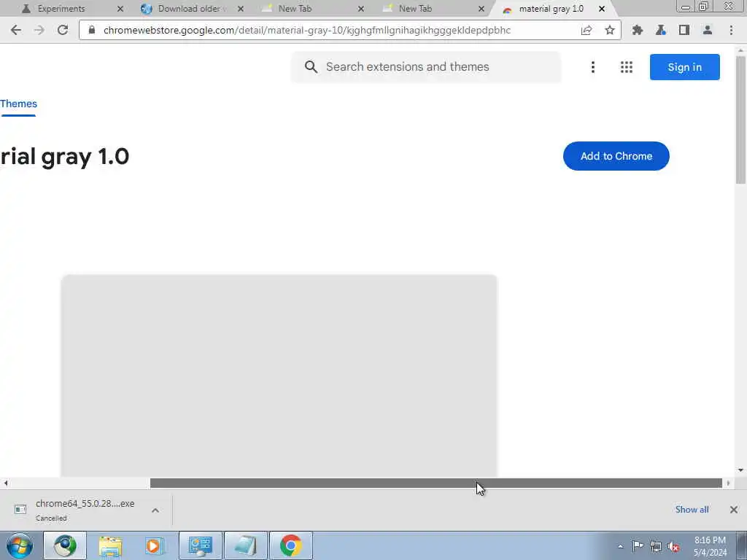Close the first New Tab
This screenshot has width=747, height=560.
click(360, 9)
